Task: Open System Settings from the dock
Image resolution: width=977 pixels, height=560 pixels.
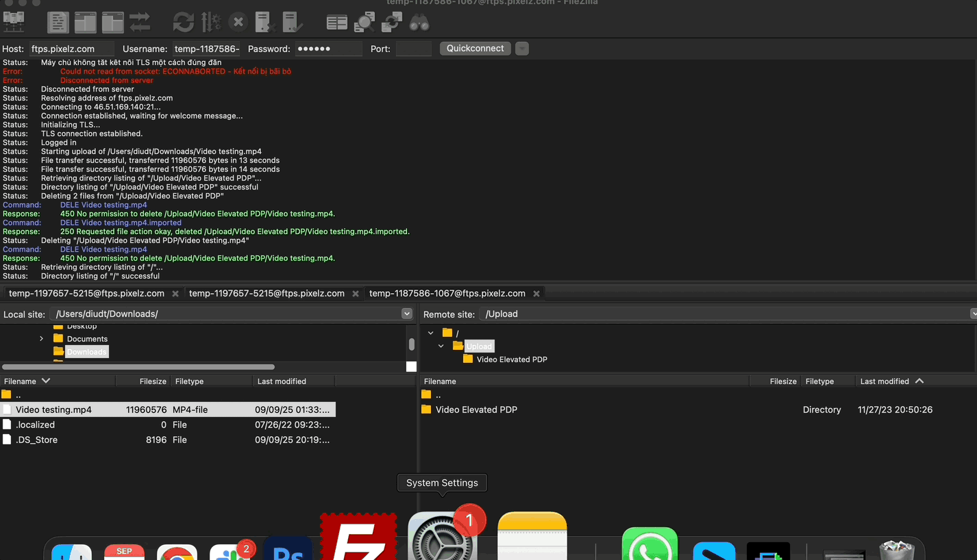Action: point(442,537)
